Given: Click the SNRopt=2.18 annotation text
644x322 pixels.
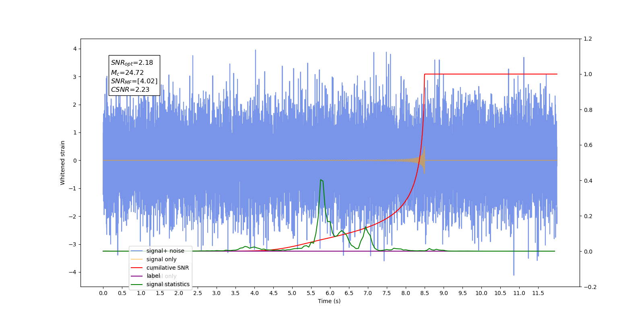Looking at the screenshot, I should [132, 63].
